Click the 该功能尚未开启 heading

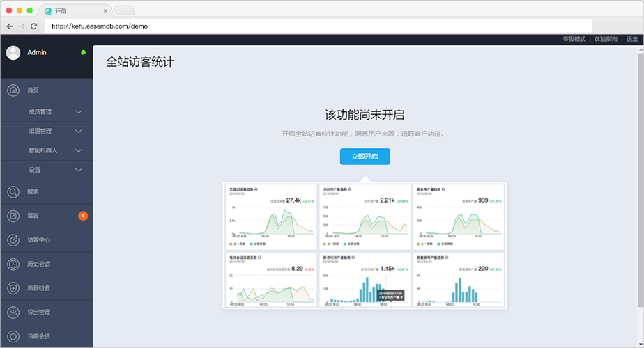365,115
